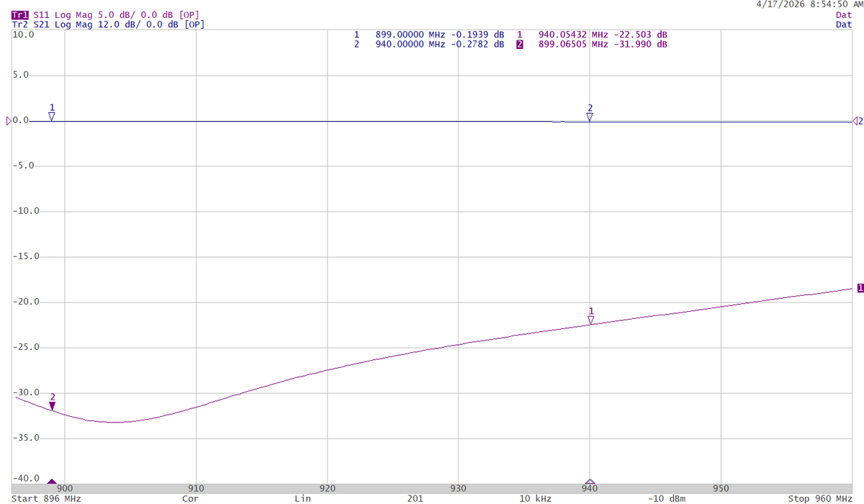The height and width of the screenshot is (504, 864).
Task: Click the reference level triangle left of 0.0
Action: click(x=9, y=121)
